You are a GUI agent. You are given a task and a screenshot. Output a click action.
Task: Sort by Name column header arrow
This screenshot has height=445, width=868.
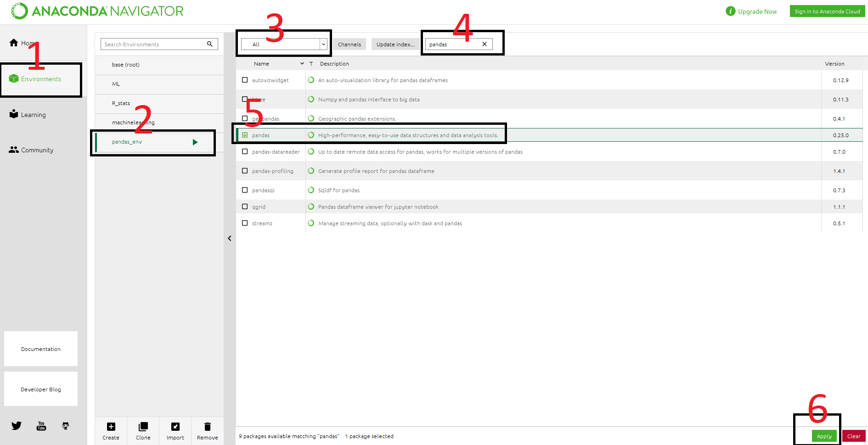[x=302, y=63]
